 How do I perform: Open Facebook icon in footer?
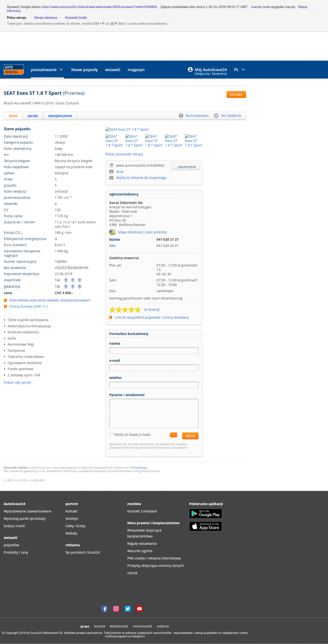(x=104, y=609)
